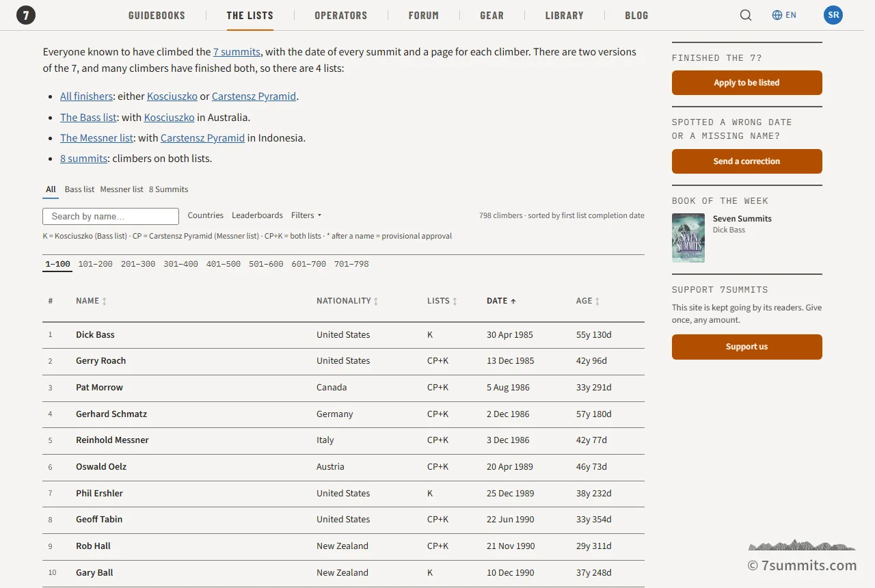This screenshot has height=588, width=875.
Task: Open Gerry Roach climber page
Action: tap(100, 361)
